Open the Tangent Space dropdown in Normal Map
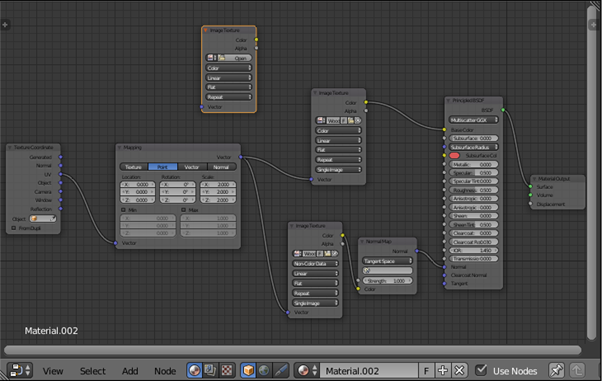The width and height of the screenshot is (602, 381). pyautogui.click(x=387, y=261)
